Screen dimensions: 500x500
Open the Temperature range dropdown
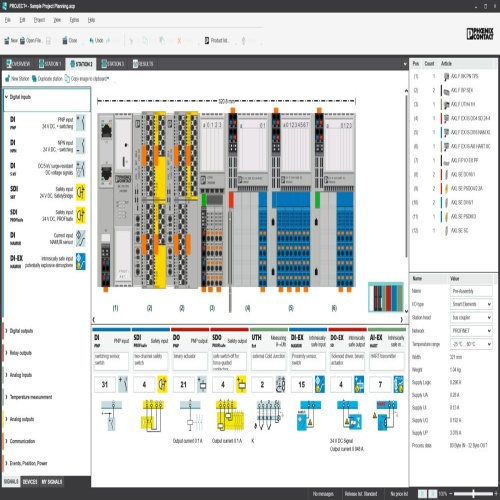pyautogui.click(x=471, y=344)
